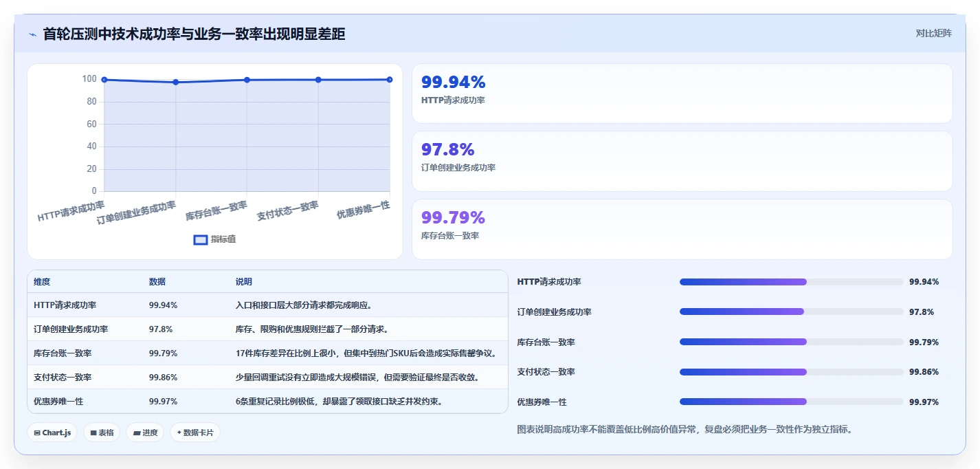Click the 数据卡片 tag chip
This screenshot has width=980, height=469.
coord(195,433)
